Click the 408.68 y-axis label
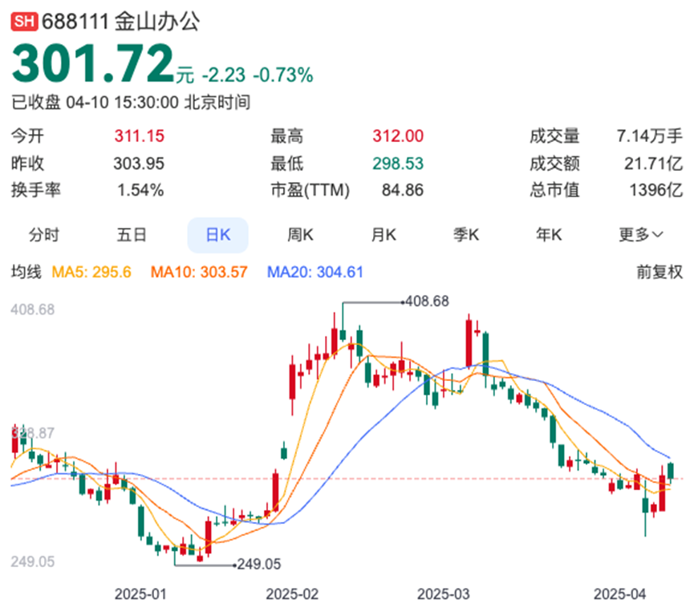694x616 pixels. [33, 310]
